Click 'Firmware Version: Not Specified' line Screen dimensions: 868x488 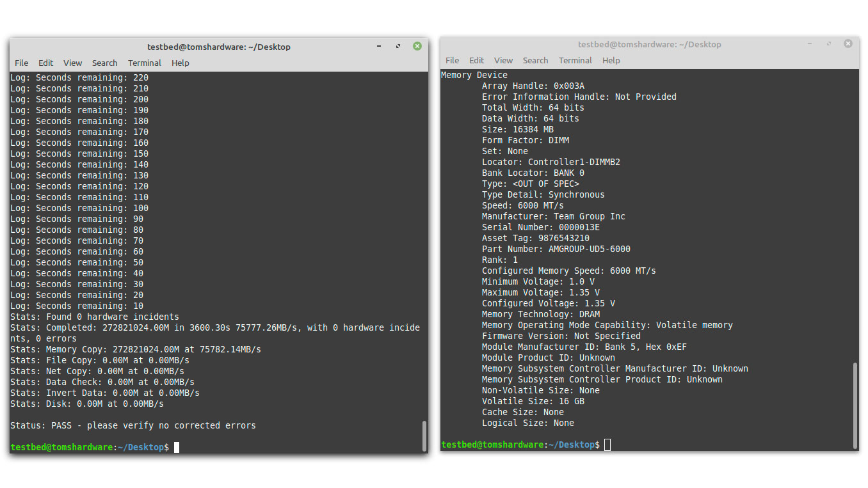coord(561,336)
